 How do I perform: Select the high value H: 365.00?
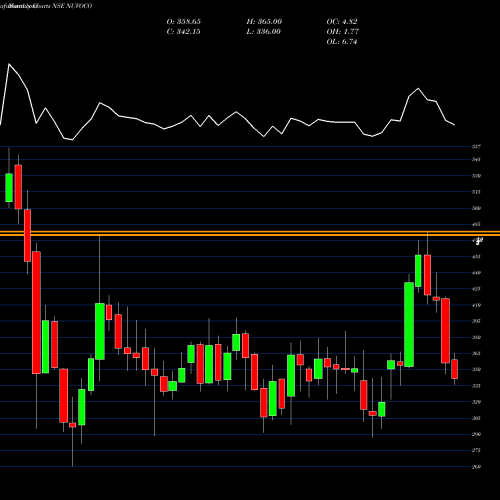[264, 22]
